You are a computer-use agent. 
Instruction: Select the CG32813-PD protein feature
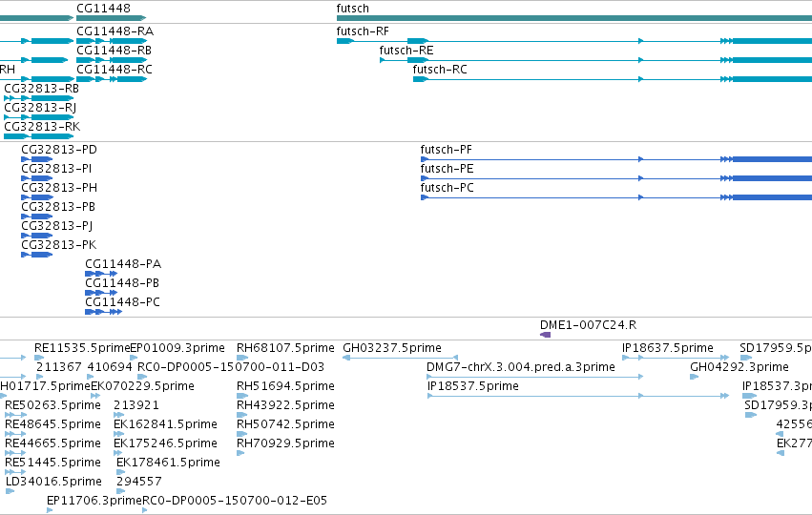[37, 159]
